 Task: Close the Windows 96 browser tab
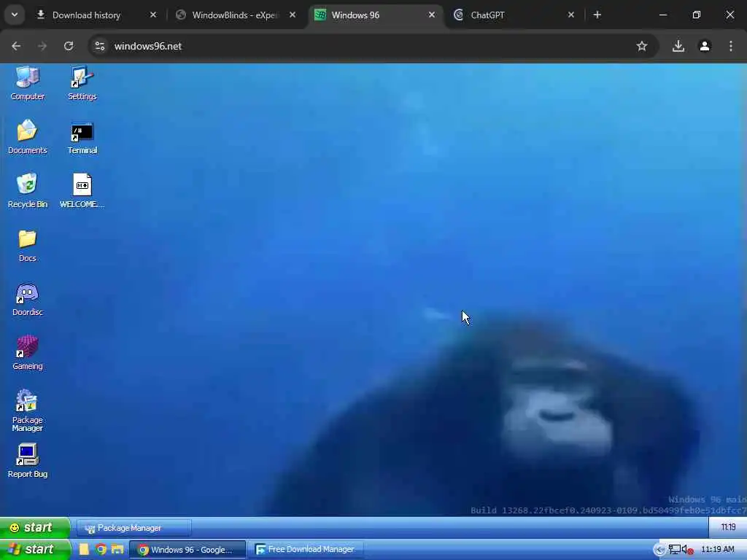[432, 15]
